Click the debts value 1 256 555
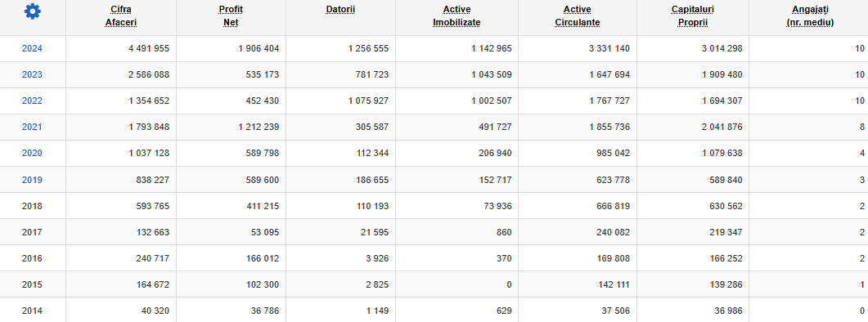The image size is (868, 322). (x=368, y=49)
